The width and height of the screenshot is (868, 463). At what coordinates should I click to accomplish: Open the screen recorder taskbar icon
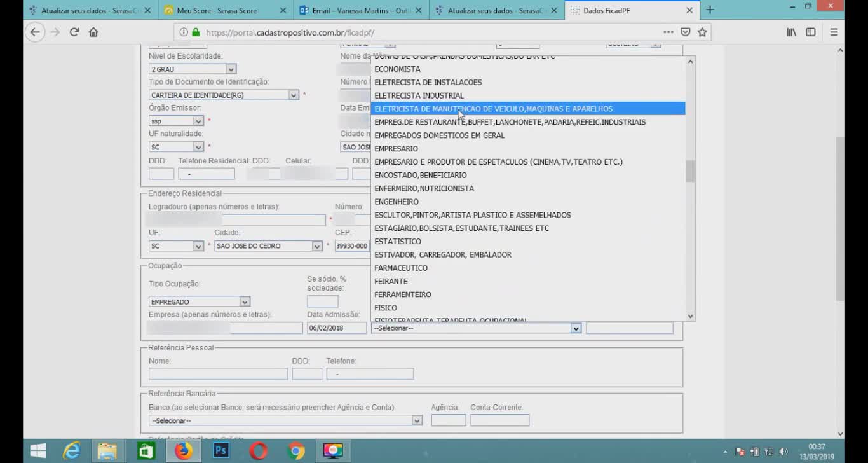[333, 451]
